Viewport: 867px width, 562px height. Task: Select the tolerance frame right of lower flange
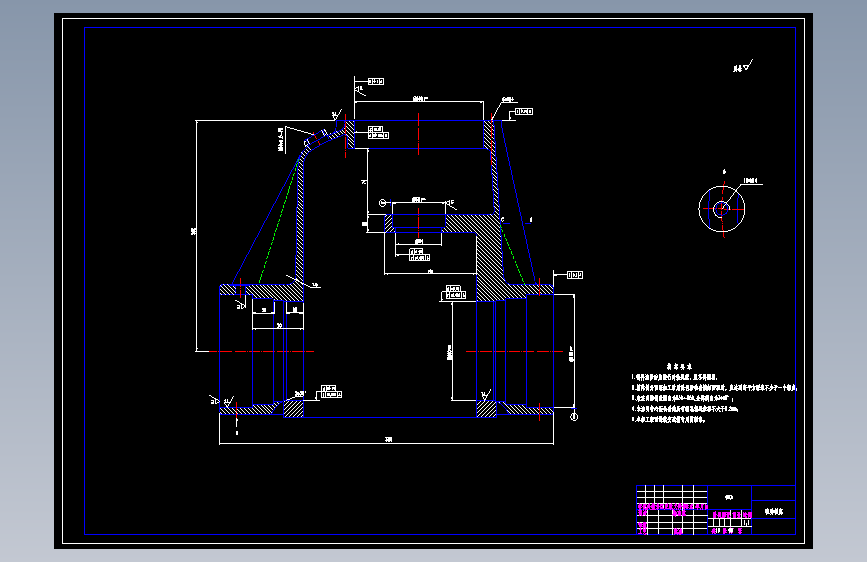coord(574,275)
